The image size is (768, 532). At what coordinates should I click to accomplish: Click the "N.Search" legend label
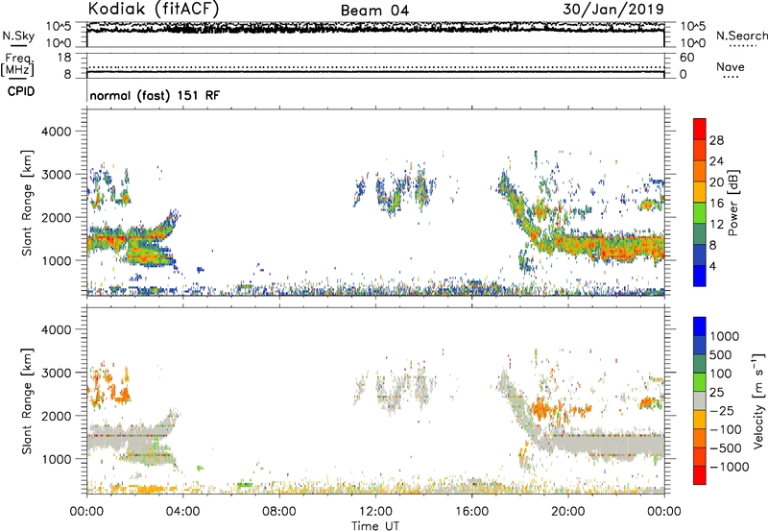coord(741,36)
